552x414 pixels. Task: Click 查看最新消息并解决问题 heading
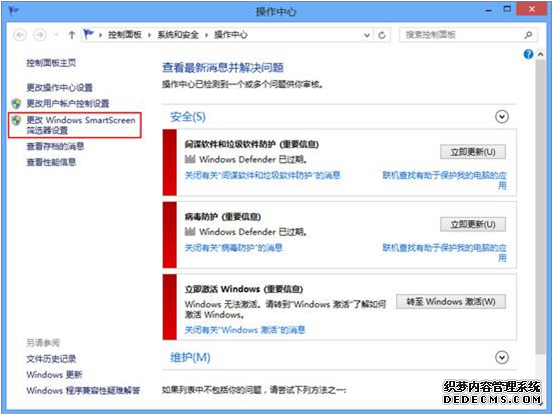click(x=223, y=67)
